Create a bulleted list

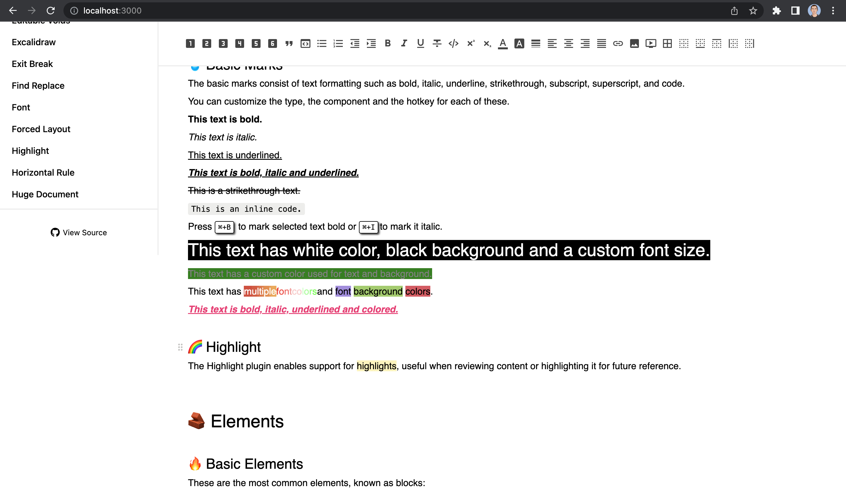click(322, 43)
